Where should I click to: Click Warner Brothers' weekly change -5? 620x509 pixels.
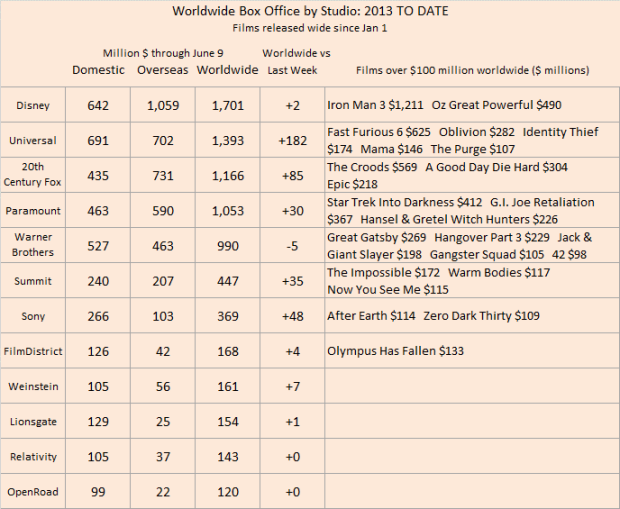(293, 246)
